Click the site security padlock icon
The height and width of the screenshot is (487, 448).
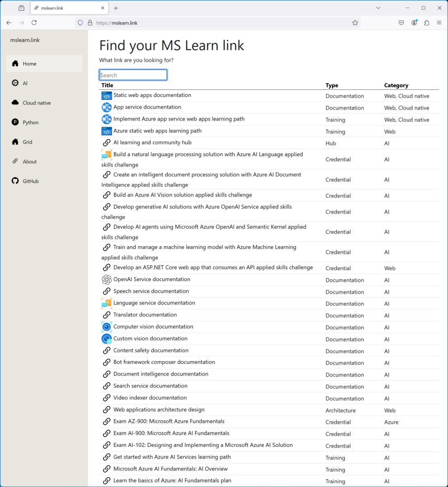coord(90,23)
